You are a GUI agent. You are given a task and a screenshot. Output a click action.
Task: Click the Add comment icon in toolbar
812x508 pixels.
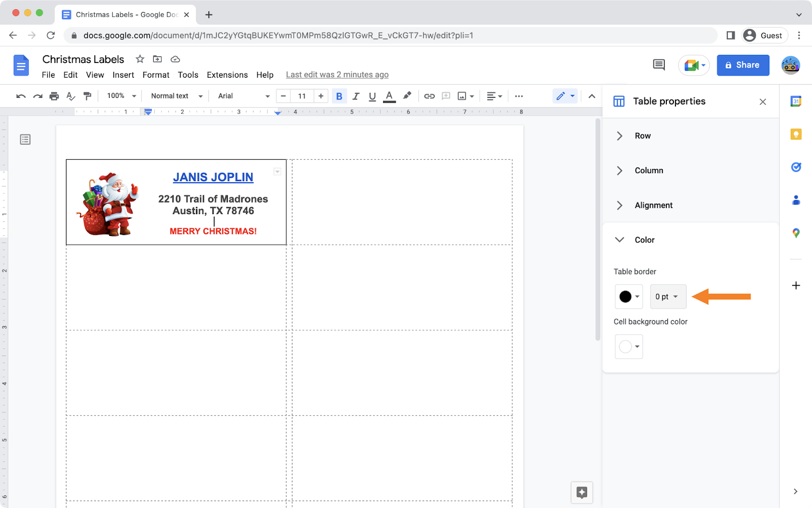point(446,96)
